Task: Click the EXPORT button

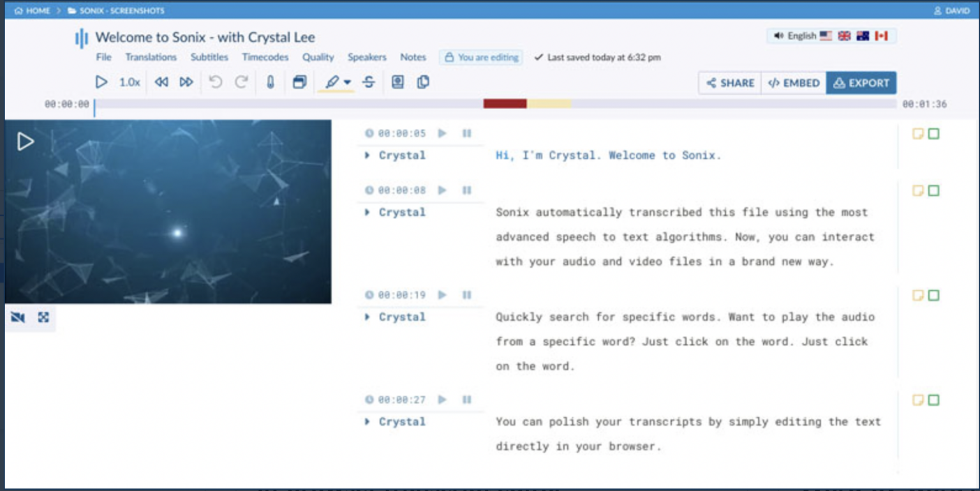Action: [861, 82]
